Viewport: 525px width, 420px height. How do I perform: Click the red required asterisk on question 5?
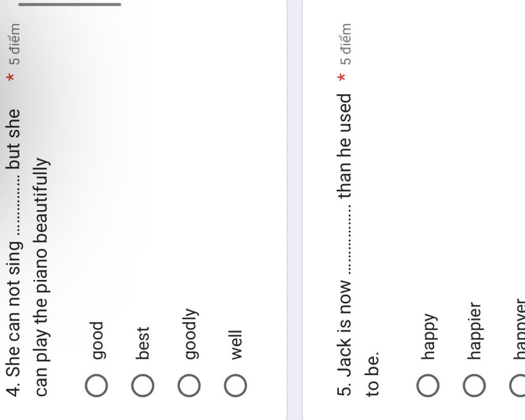pyautogui.click(x=342, y=78)
